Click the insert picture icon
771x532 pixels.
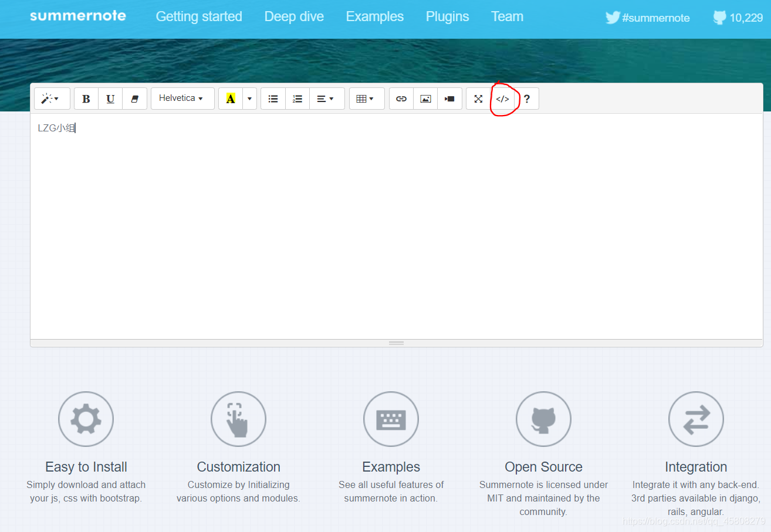(425, 99)
